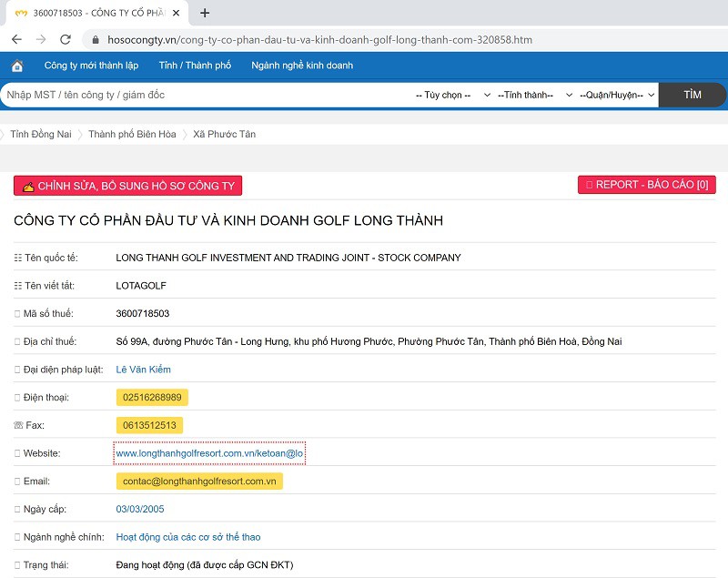Open a new browser tab
The height and width of the screenshot is (578, 728).
point(205,13)
